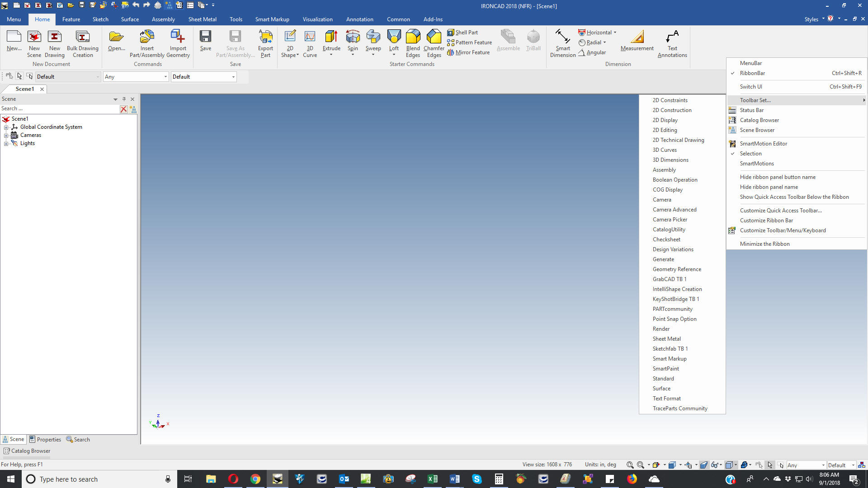
Task: Select 2D Constraints toolbar in submenu
Action: tap(682, 100)
